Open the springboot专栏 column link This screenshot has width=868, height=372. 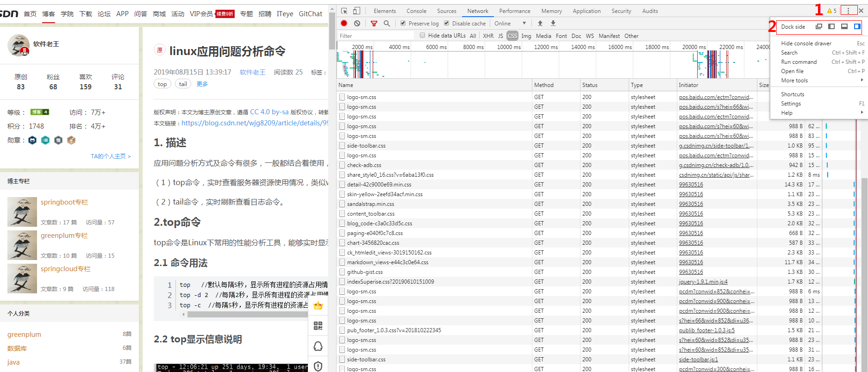64,202
